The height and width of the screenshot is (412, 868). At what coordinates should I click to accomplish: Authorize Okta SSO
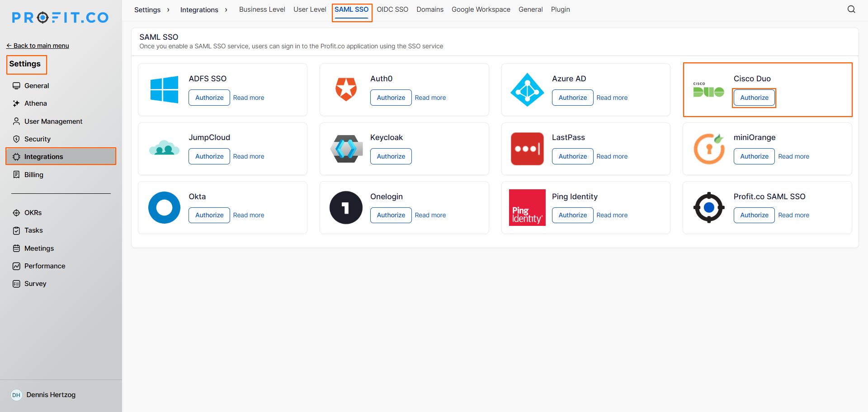209,215
